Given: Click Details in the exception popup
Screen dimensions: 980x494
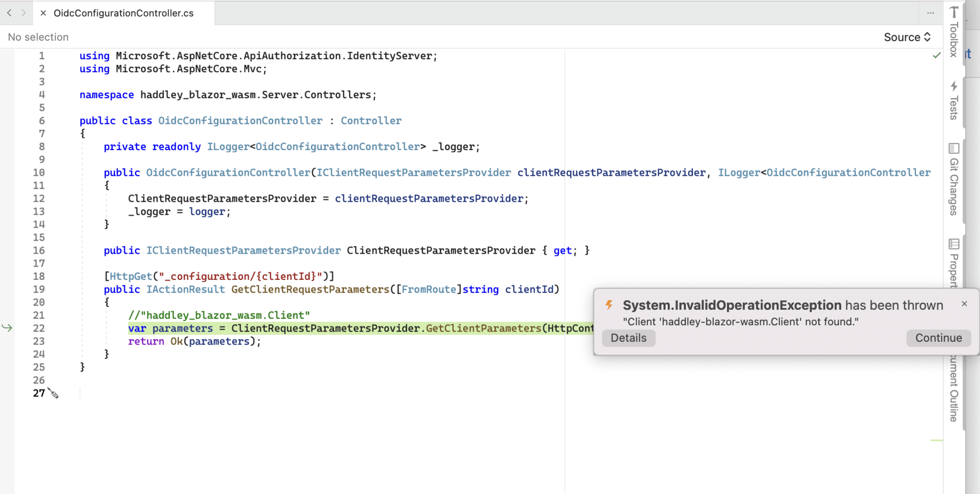Looking at the screenshot, I should coord(628,338).
